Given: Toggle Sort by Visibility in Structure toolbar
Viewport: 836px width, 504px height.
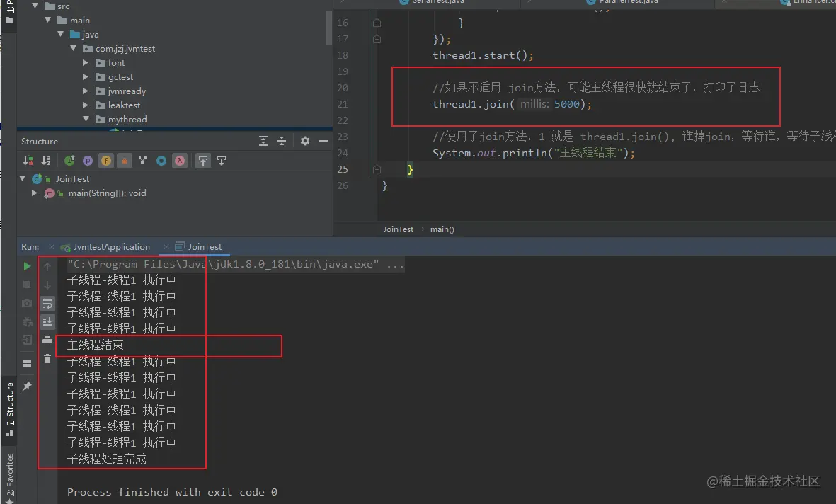Looking at the screenshot, I should click(x=28, y=161).
